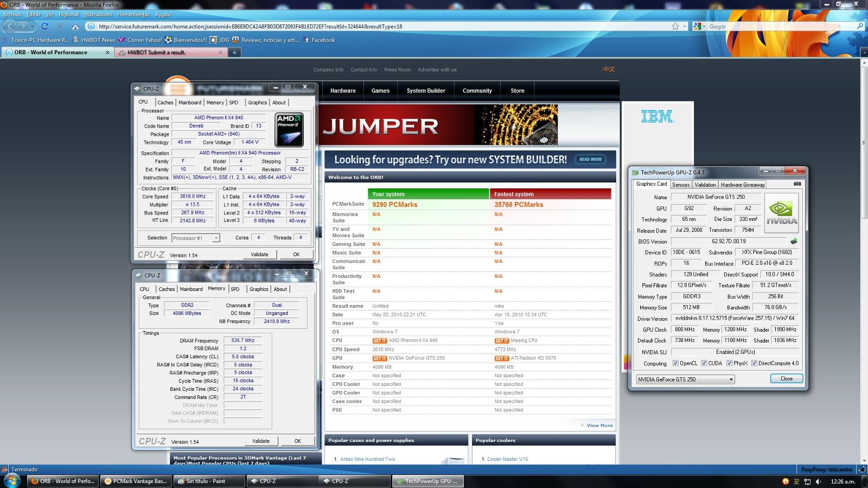Toggle the OpenCL checkbox in GPU-Z
Viewport: 868px width, 488px height.
point(675,363)
